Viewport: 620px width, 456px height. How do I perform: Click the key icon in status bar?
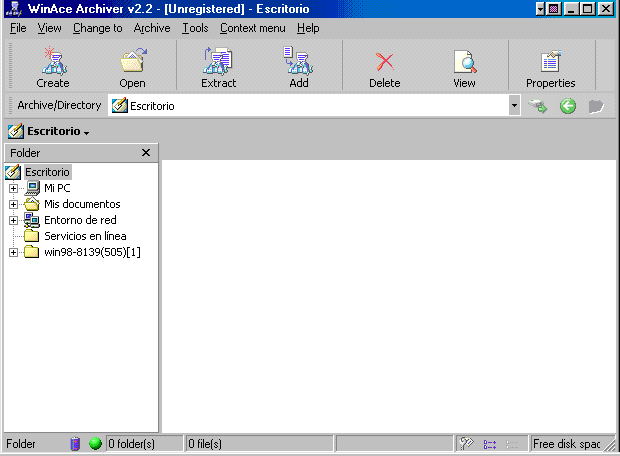pyautogui.click(x=467, y=444)
